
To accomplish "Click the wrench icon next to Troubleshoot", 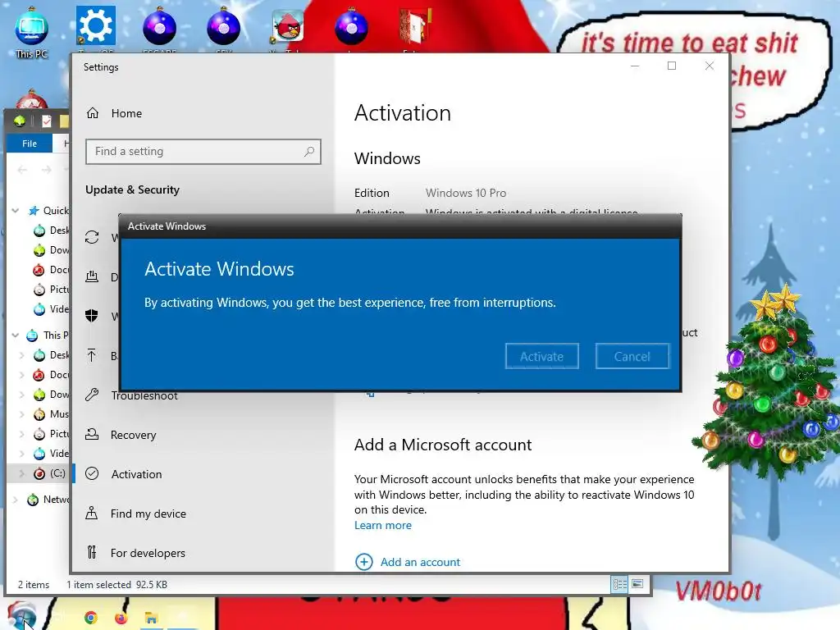I will pyautogui.click(x=92, y=395).
